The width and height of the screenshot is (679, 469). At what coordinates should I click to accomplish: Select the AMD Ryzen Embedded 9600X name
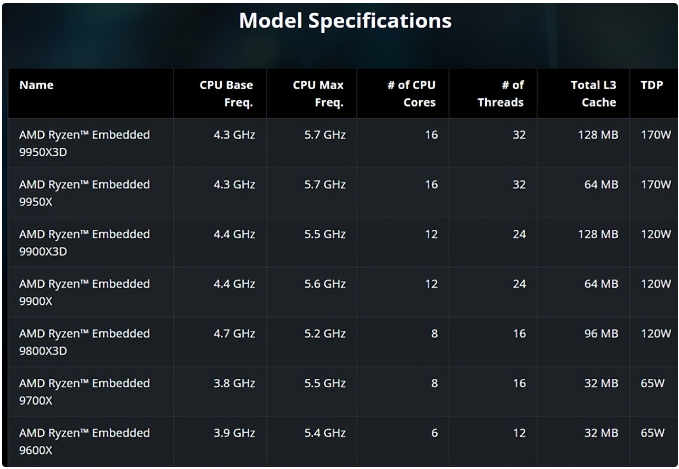coord(84,441)
